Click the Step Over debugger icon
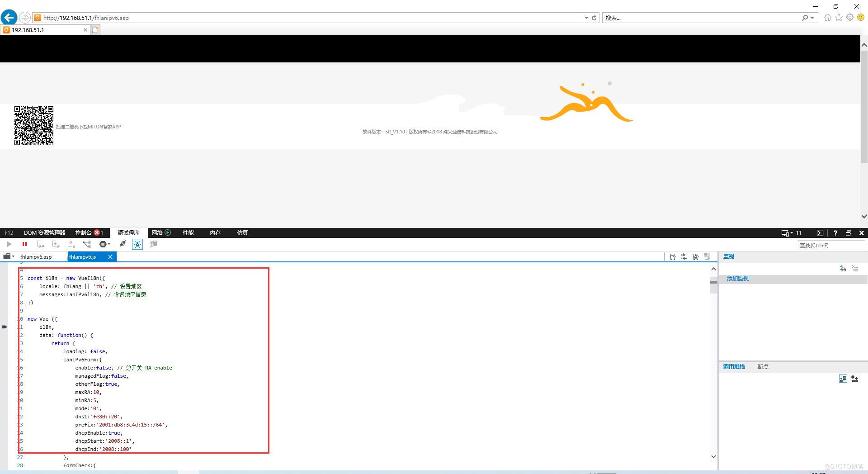Screen dimensions: 868x474 coord(56,244)
